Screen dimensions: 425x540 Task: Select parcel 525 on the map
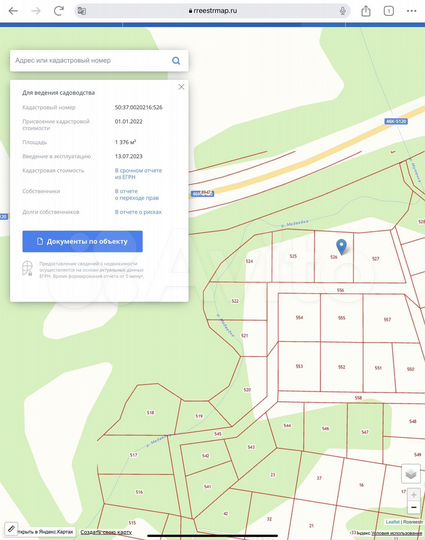(x=293, y=256)
